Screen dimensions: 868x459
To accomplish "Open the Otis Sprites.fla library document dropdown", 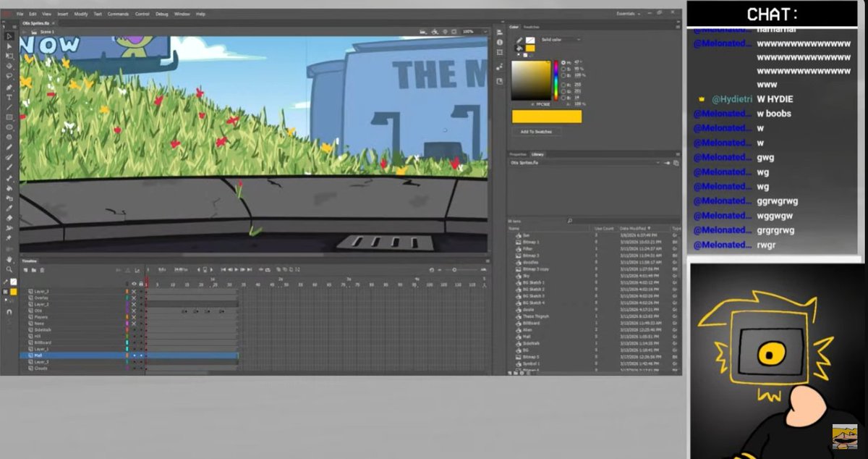I will [586, 163].
